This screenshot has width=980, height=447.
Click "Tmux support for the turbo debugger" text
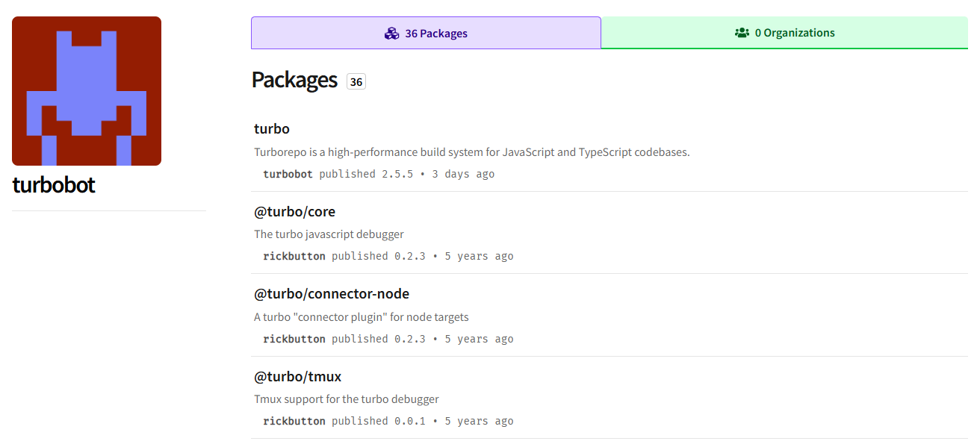tap(347, 399)
